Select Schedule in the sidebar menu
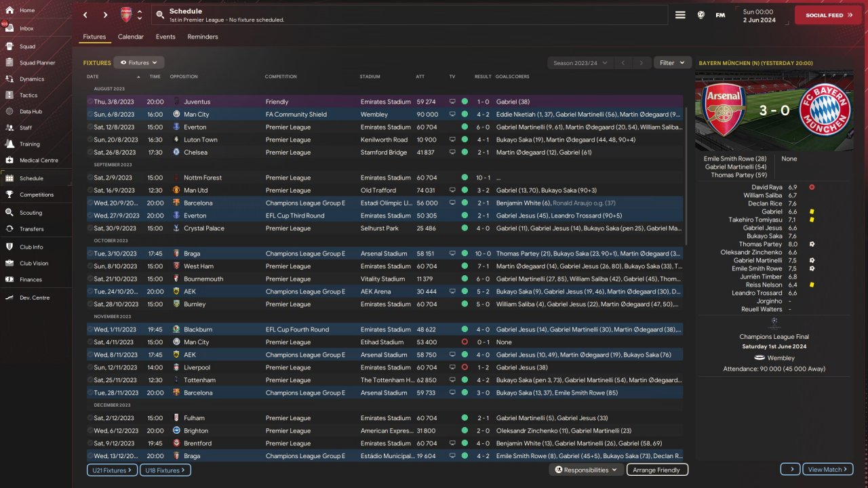Image resolution: width=868 pixels, height=488 pixels. tap(36, 178)
